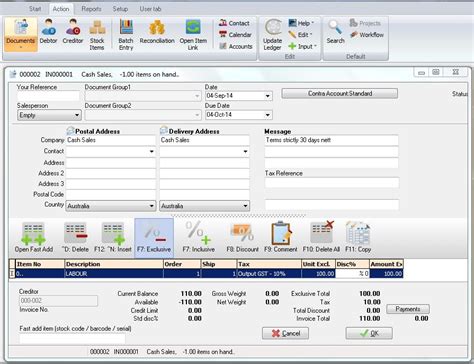Select F7 Exclusive pricing mode
Viewport: 474px width, 364px height.
click(x=154, y=238)
